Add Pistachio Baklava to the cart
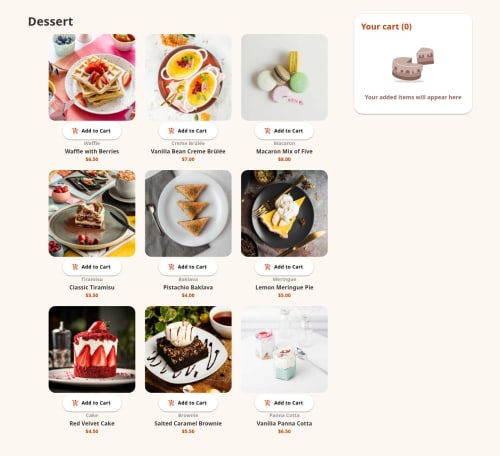The width and height of the screenshot is (500, 456). (x=188, y=267)
